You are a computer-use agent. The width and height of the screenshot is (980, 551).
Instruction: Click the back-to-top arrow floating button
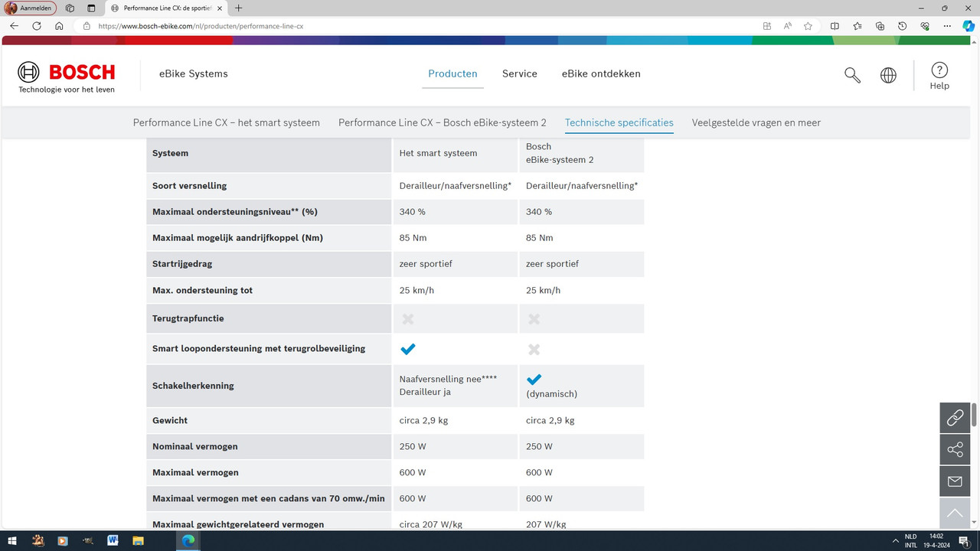(x=955, y=513)
